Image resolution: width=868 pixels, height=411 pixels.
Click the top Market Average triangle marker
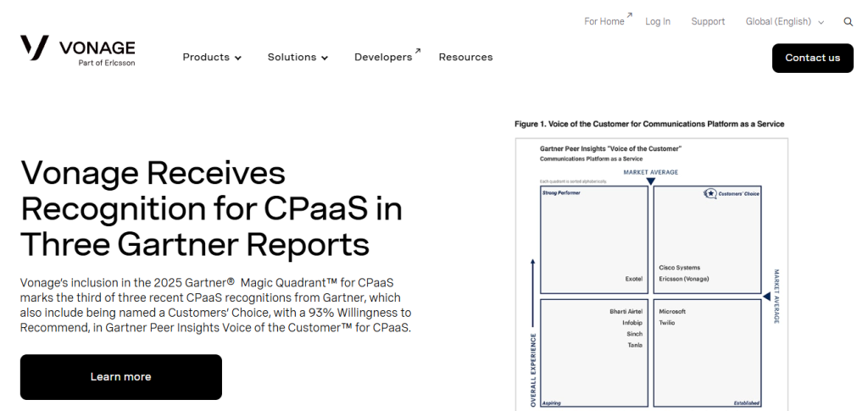click(650, 181)
